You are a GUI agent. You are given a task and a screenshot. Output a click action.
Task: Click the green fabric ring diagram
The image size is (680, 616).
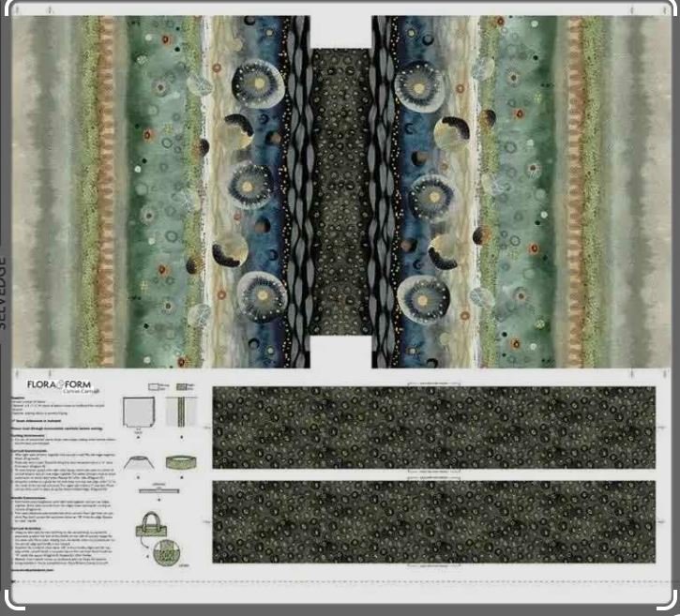(179, 462)
